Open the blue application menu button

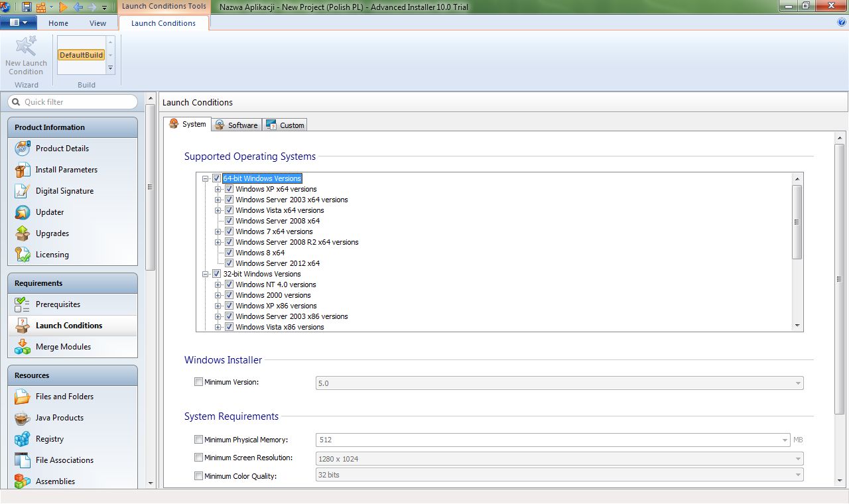(18, 23)
